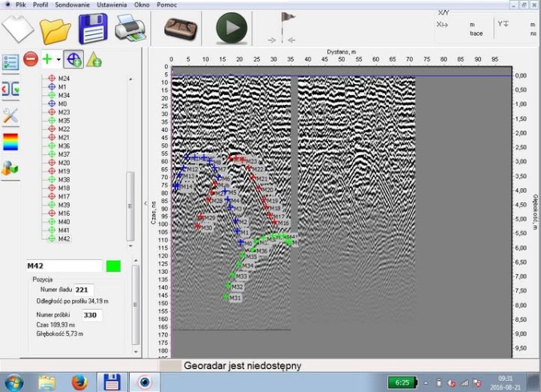Viewport: 541px width, 392px height.
Task: Select marker M23 in the list
Action: coord(64,112)
